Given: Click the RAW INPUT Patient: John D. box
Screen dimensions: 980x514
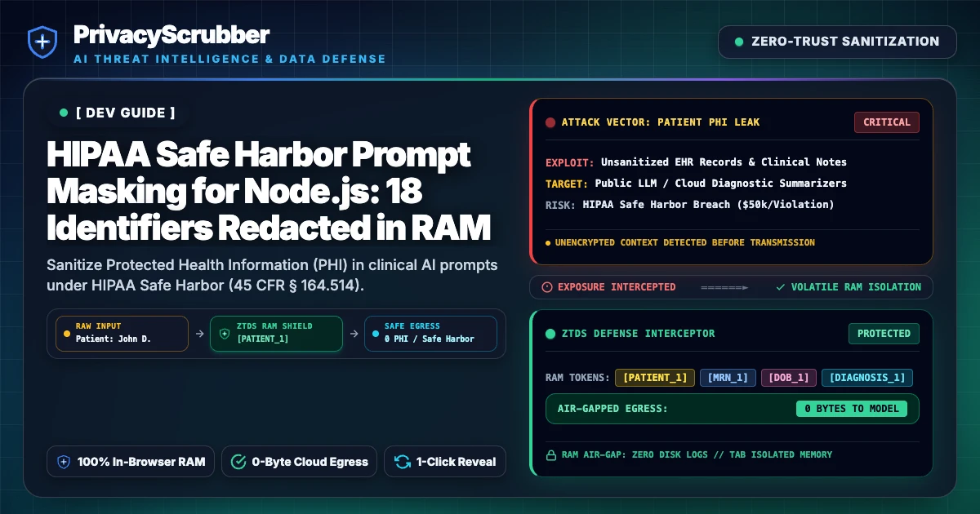Looking at the screenshot, I should [122, 333].
